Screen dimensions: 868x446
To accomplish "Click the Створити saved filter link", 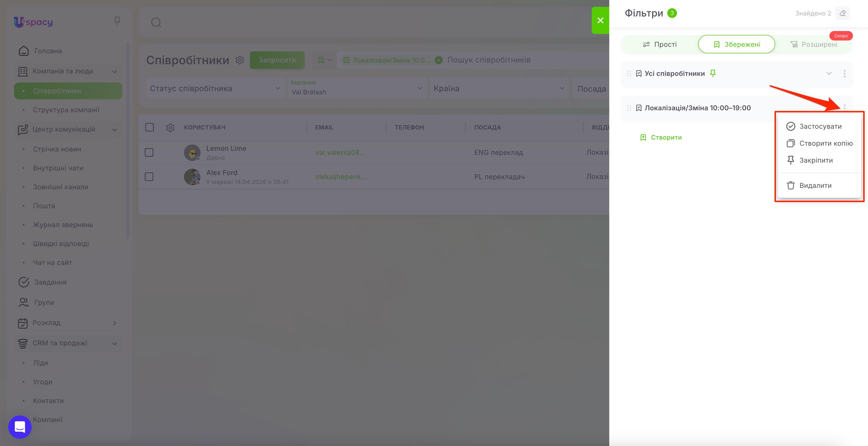I will [661, 137].
